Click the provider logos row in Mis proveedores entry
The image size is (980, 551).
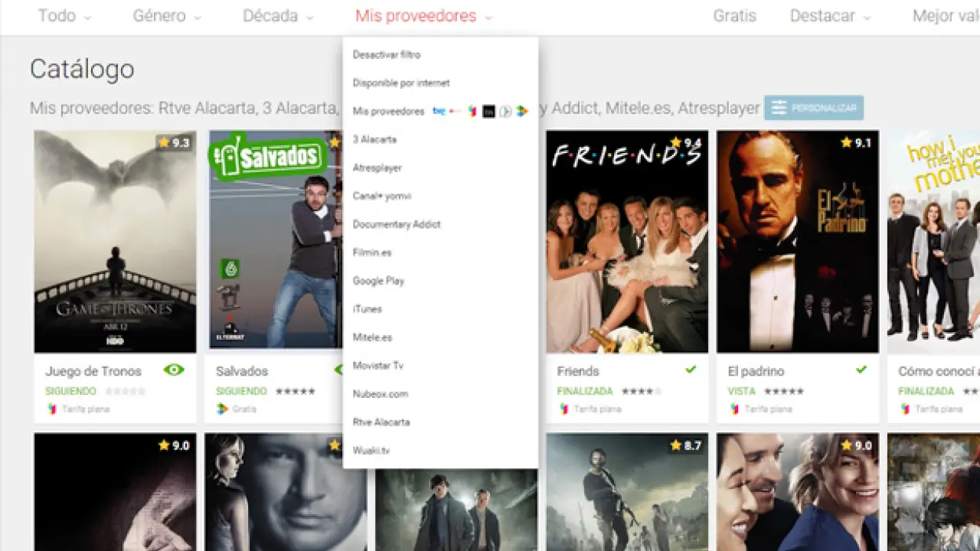[480, 112]
